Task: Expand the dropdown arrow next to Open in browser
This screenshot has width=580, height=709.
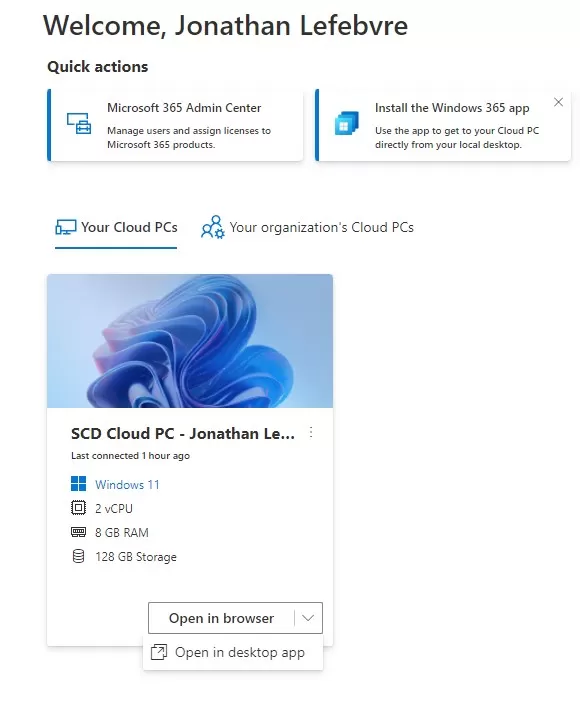Action: (x=308, y=618)
